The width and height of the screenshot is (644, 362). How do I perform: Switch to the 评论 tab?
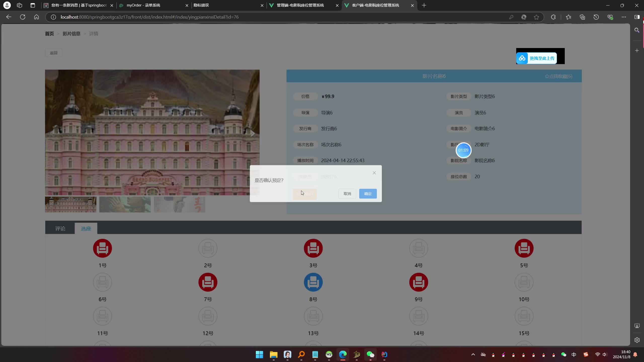pyautogui.click(x=60, y=228)
